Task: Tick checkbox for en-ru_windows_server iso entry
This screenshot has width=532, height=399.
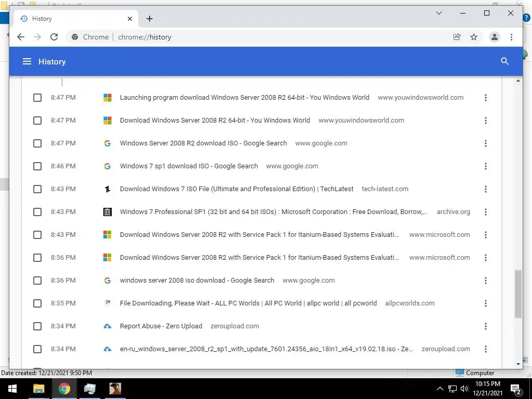Action: 37,349
